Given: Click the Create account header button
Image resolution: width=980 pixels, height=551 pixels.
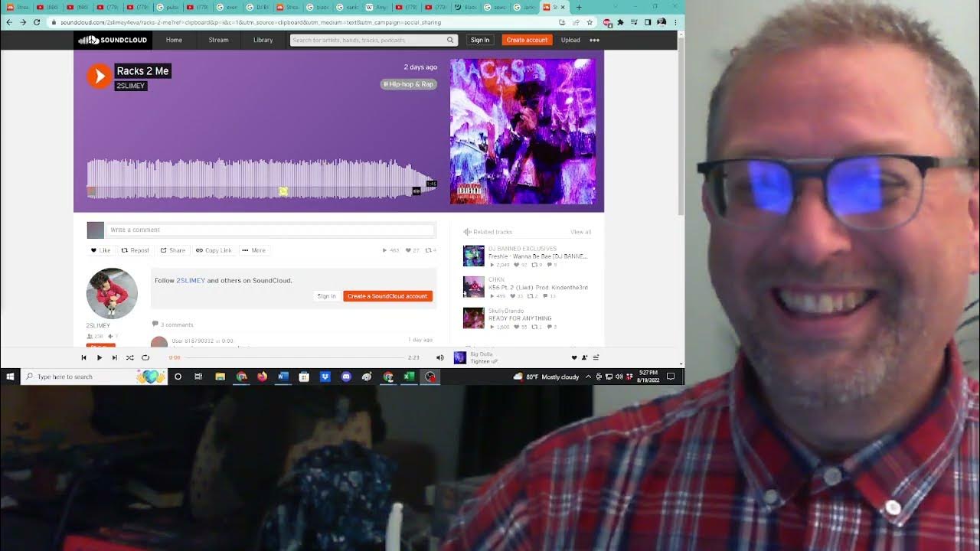Looking at the screenshot, I should [527, 40].
